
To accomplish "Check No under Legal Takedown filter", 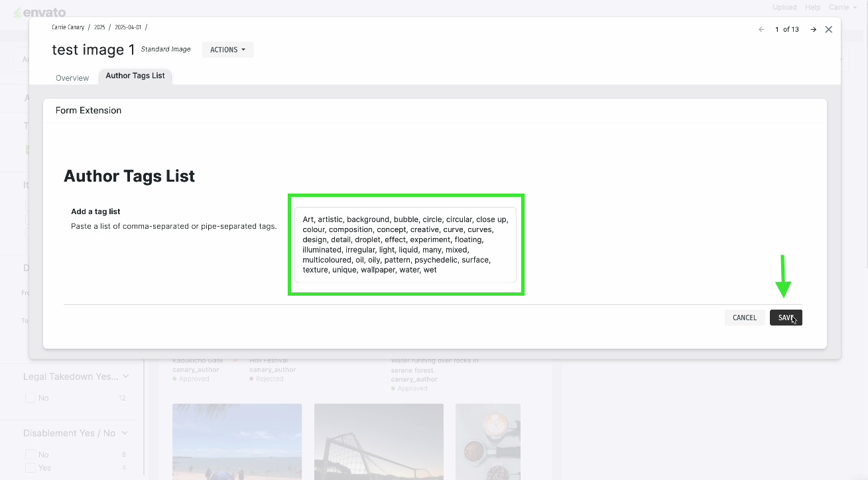I will 30,398.
